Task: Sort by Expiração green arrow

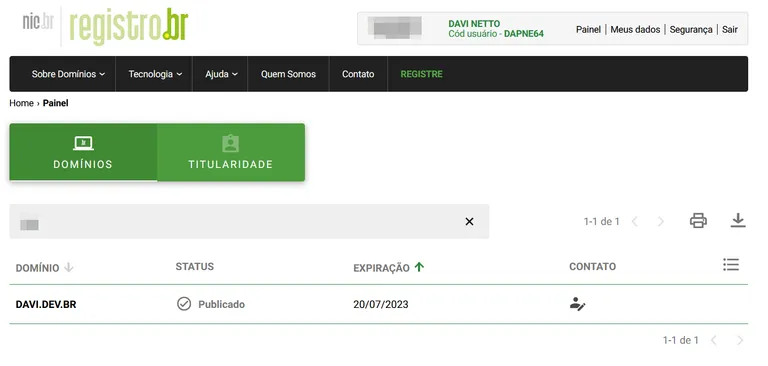Action: [419, 267]
